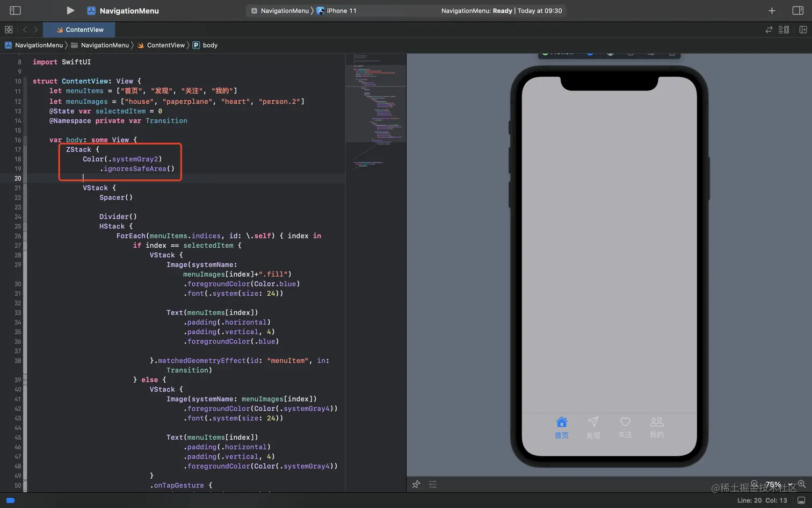Open the editor options lines menu
This screenshot has height=508, width=812.
coord(784,30)
